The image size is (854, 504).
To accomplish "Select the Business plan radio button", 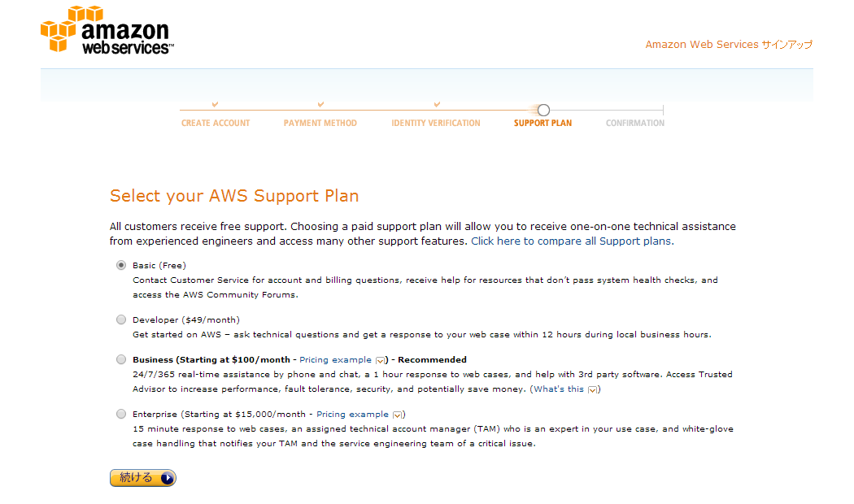I will pyautogui.click(x=121, y=359).
